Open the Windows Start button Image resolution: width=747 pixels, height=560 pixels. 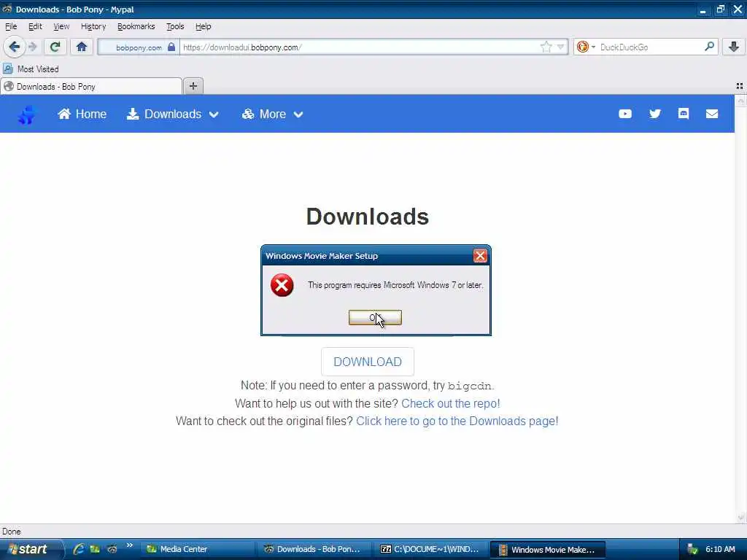31,549
